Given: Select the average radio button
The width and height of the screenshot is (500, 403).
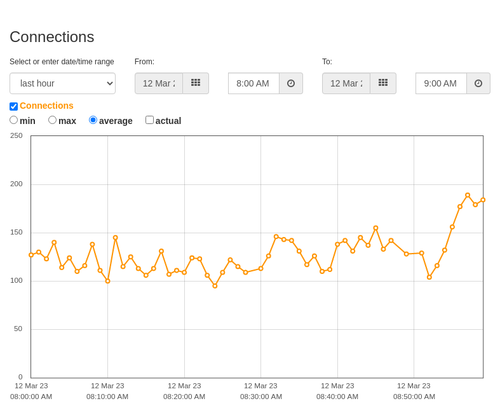Looking at the screenshot, I should point(93,120).
